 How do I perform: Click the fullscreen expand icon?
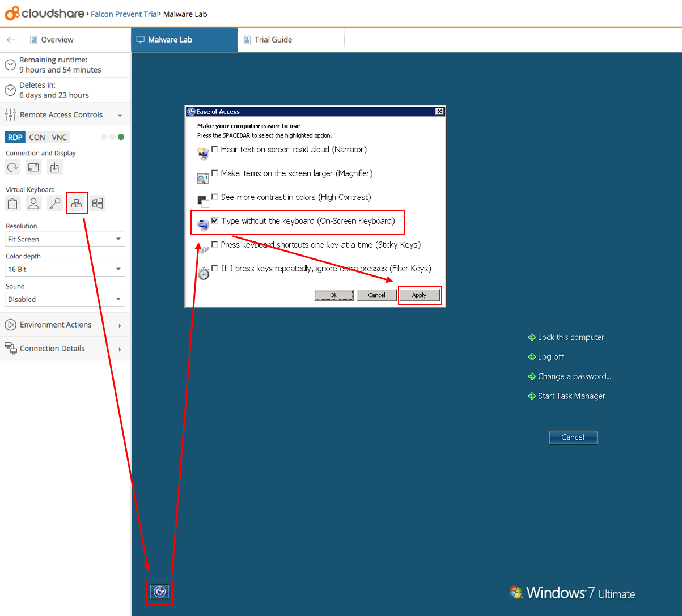[x=33, y=167]
